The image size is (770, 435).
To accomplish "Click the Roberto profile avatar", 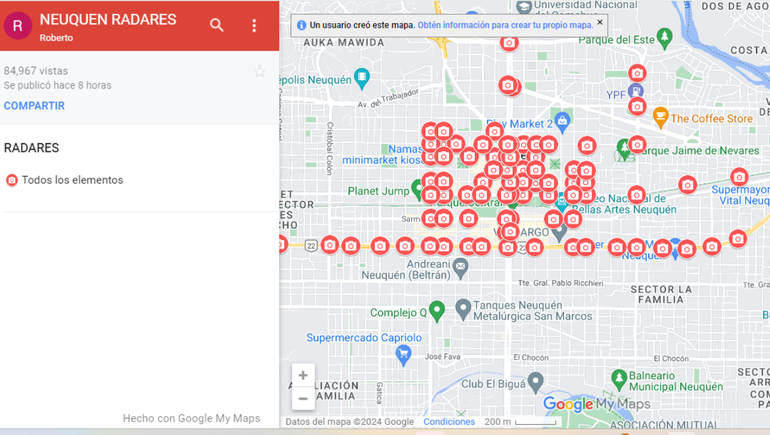I will pos(18,26).
